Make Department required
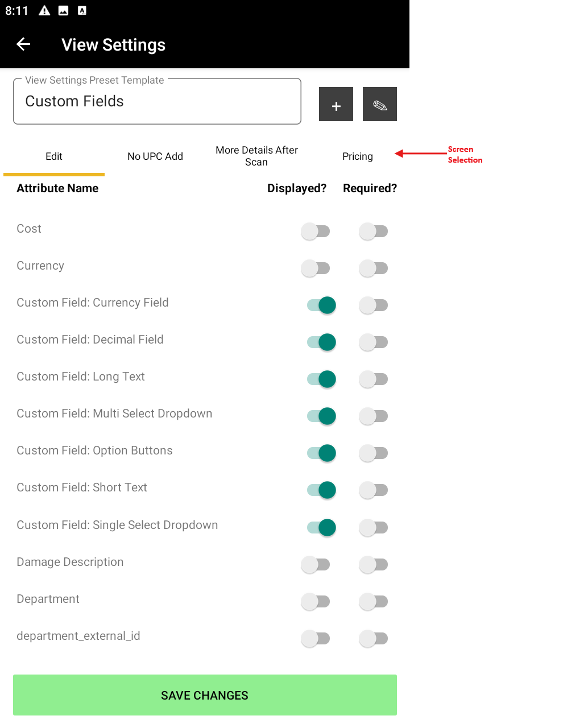The height and width of the screenshot is (728, 563). tap(374, 602)
